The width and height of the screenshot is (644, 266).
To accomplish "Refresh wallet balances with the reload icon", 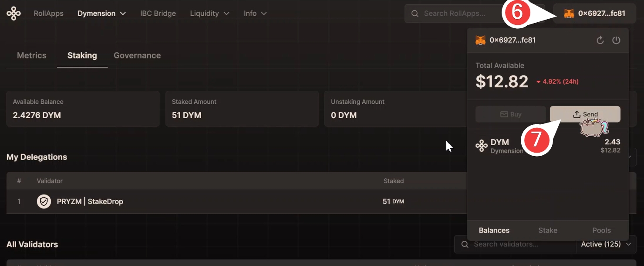I will [x=600, y=41].
